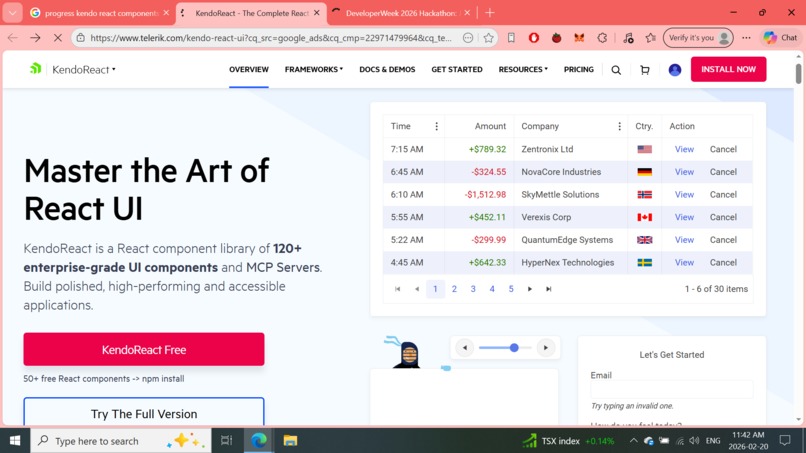Click the KendoReact logo icon
The image size is (806, 453).
(35, 68)
